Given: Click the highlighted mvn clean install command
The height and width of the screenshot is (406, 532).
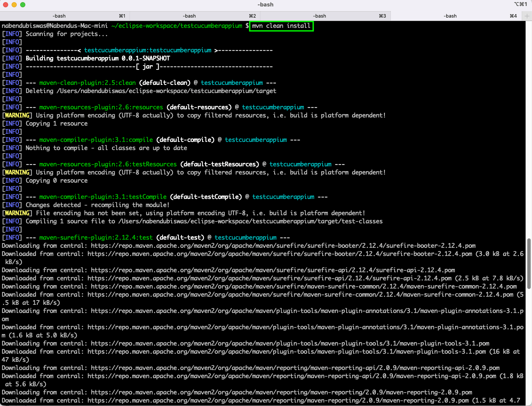Looking at the screenshot, I should (281, 26).
